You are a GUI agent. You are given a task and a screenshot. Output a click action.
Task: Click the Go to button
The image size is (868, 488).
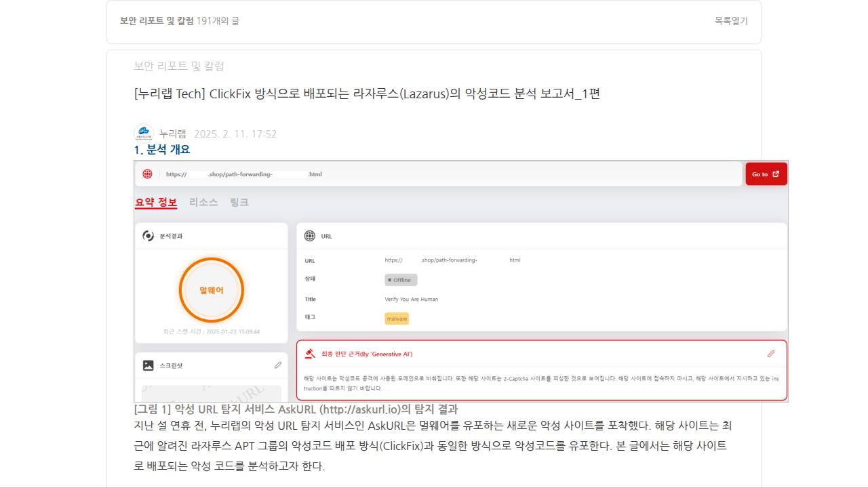click(x=766, y=174)
